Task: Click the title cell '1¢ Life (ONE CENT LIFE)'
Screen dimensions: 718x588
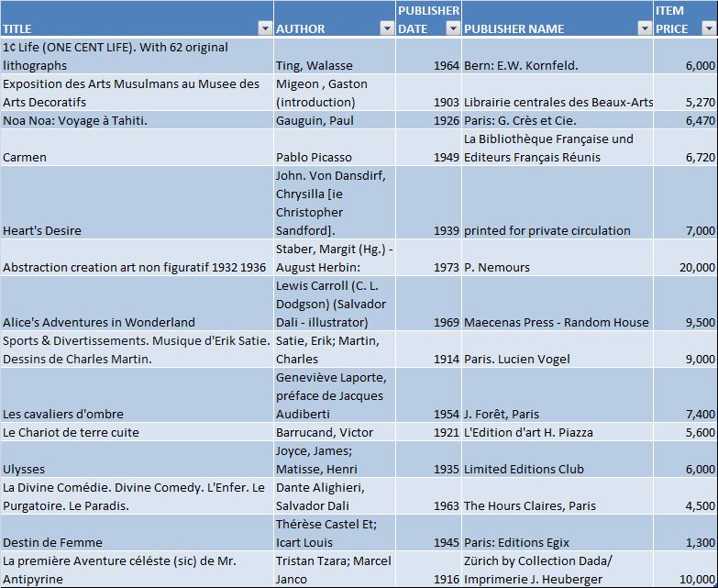Action: coord(137,56)
